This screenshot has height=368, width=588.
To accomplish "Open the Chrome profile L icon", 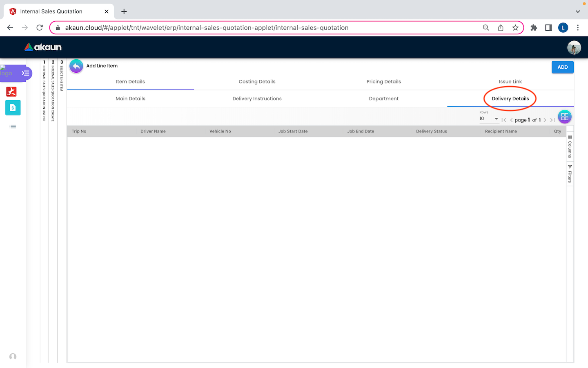I will point(563,28).
